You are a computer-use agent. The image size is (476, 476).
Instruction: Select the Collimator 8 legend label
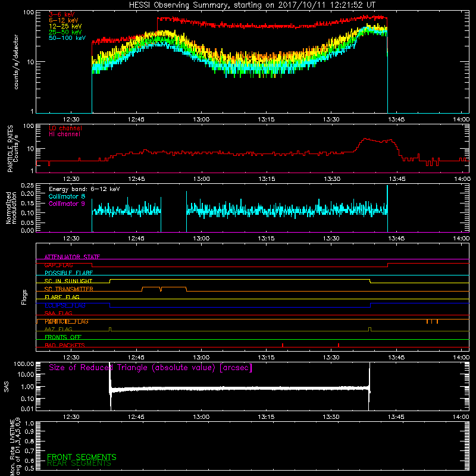point(67,196)
